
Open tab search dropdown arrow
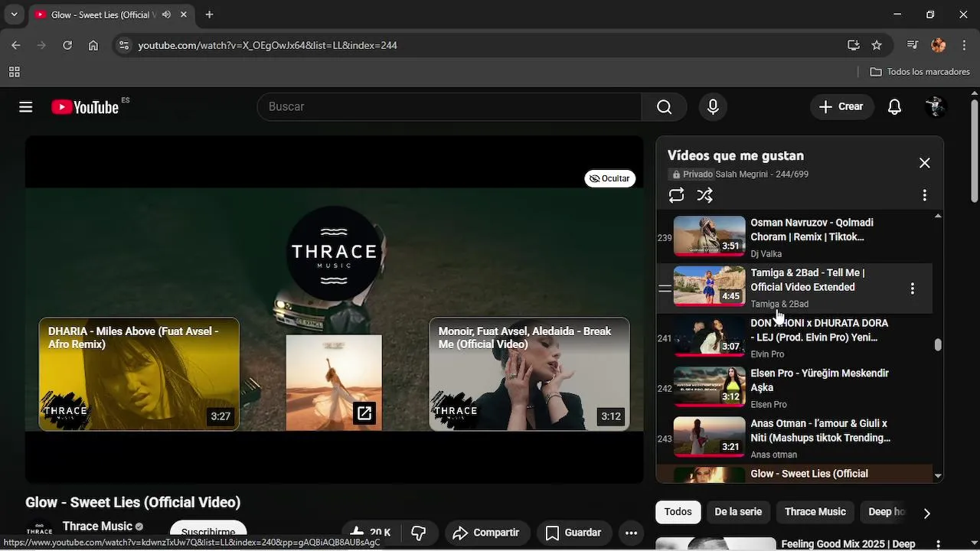pyautogui.click(x=14, y=15)
